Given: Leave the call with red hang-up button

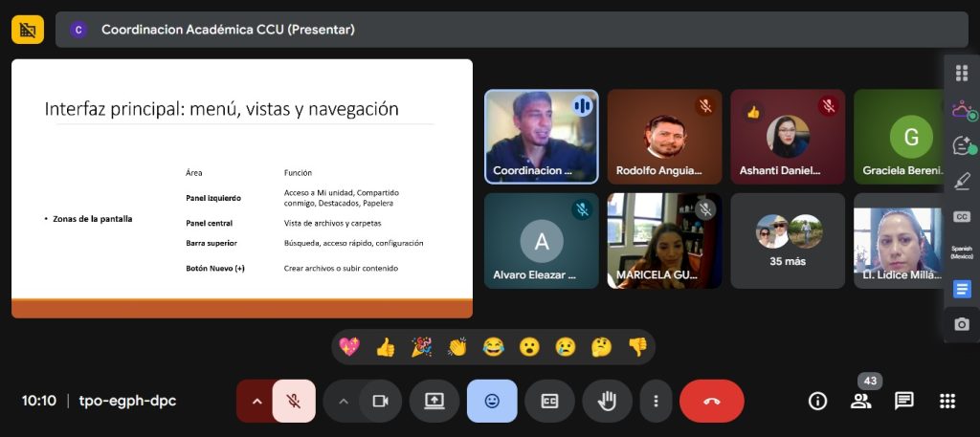Looking at the screenshot, I should click(711, 401).
